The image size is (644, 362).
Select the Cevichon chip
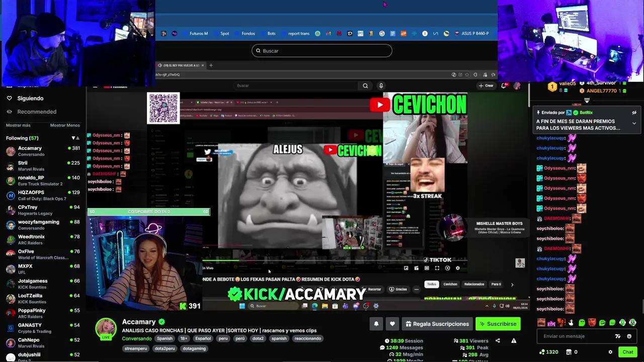[450, 284]
